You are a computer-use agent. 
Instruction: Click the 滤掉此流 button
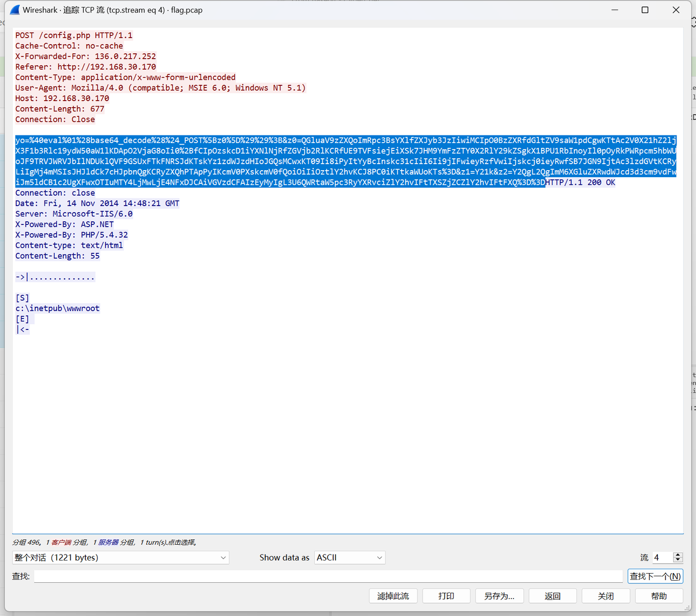(x=393, y=596)
